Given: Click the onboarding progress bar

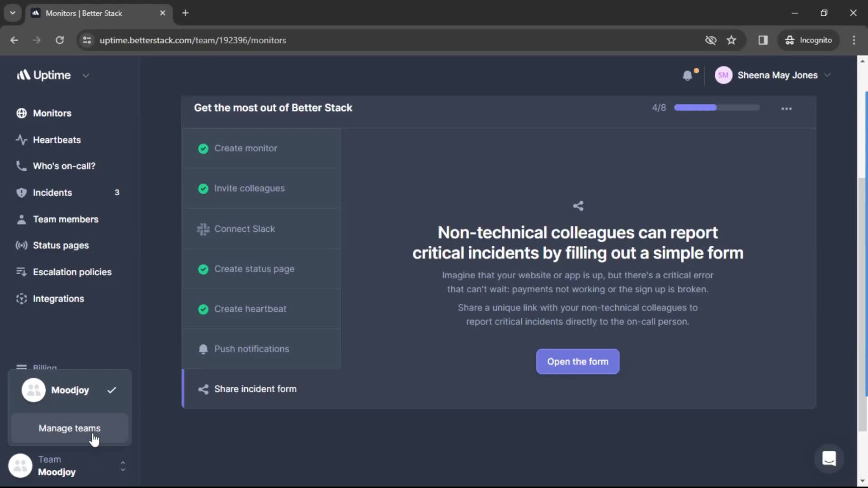Looking at the screenshot, I should coord(717,108).
